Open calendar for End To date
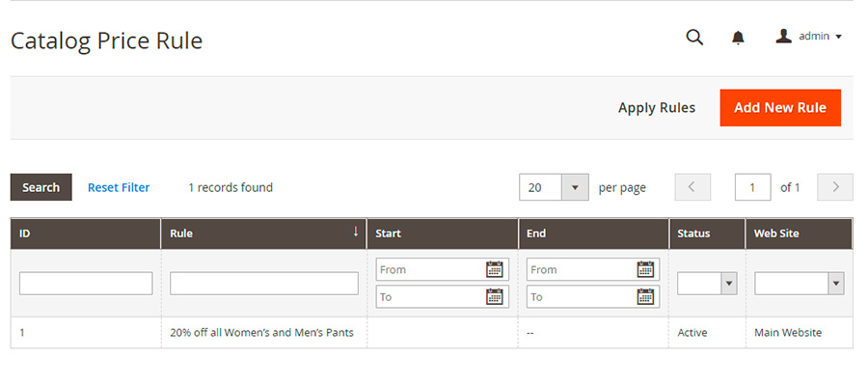This screenshot has height=385, width=868. coord(645,297)
